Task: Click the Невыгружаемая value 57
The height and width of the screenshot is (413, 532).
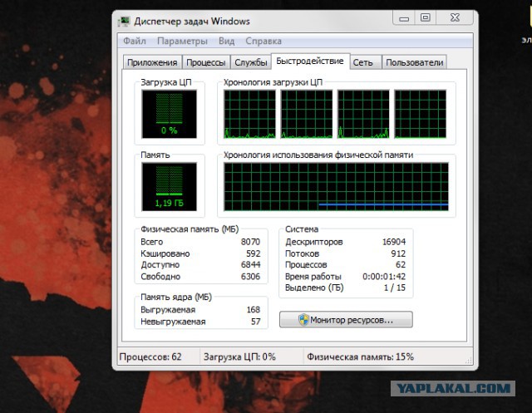Action: [x=256, y=322]
